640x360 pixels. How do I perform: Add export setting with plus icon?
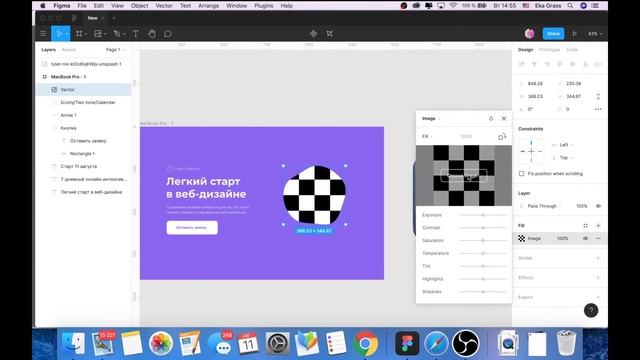coord(598,297)
